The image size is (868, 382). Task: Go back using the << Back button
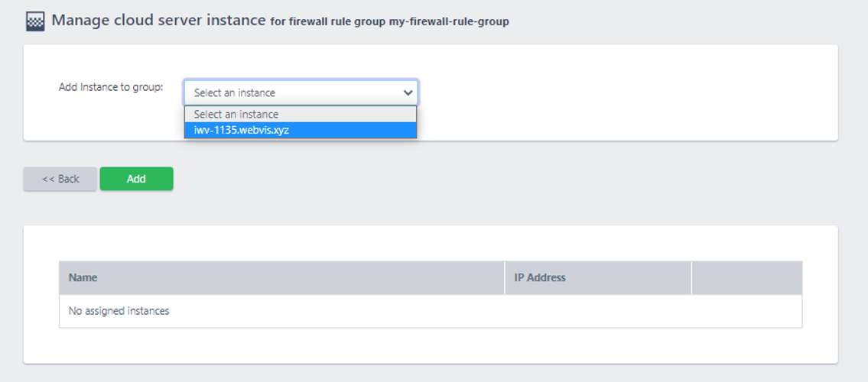click(60, 179)
